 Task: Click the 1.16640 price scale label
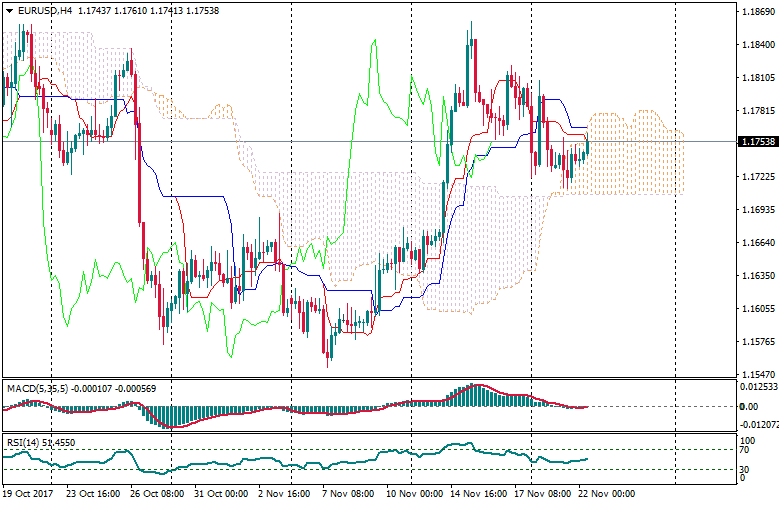757,242
